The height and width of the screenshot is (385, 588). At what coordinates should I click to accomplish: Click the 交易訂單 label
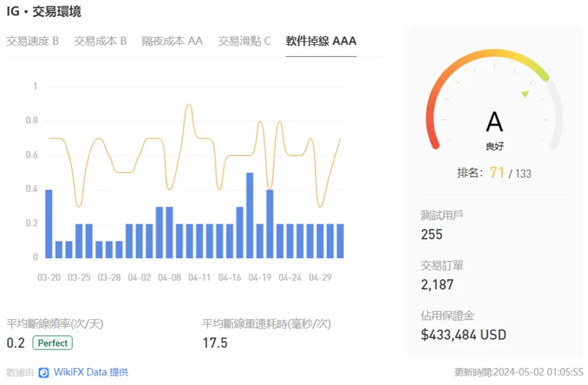click(442, 265)
